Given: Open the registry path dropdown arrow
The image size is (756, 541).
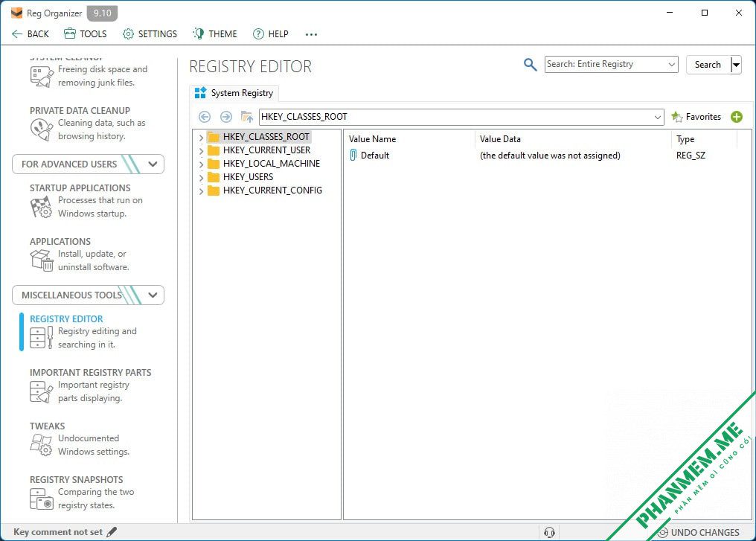Looking at the screenshot, I should click(x=658, y=117).
